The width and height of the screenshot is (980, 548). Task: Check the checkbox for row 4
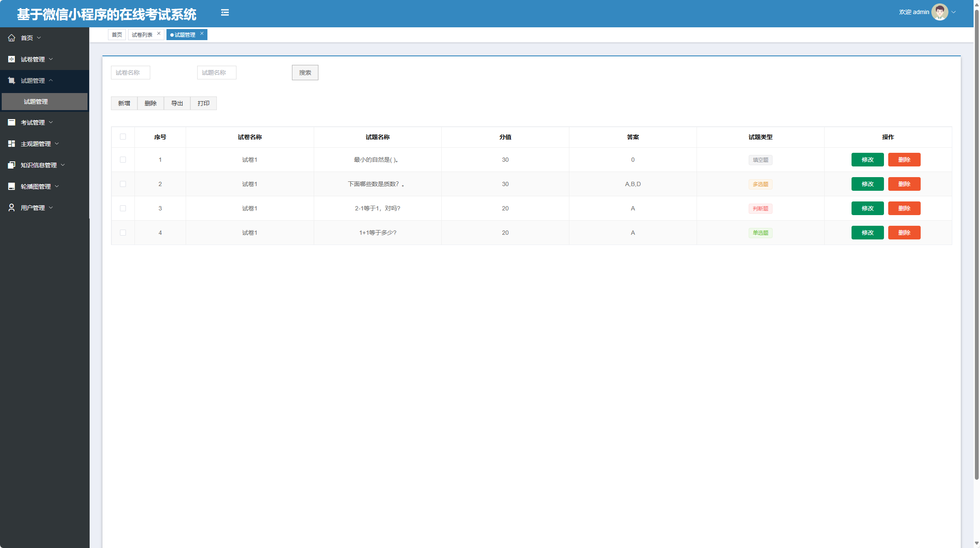tap(123, 233)
